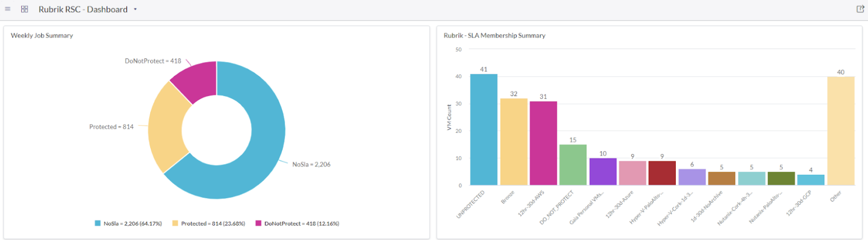This screenshot has width=868, height=240.
Task: Click the VM Count y-axis title
Action: (449, 117)
